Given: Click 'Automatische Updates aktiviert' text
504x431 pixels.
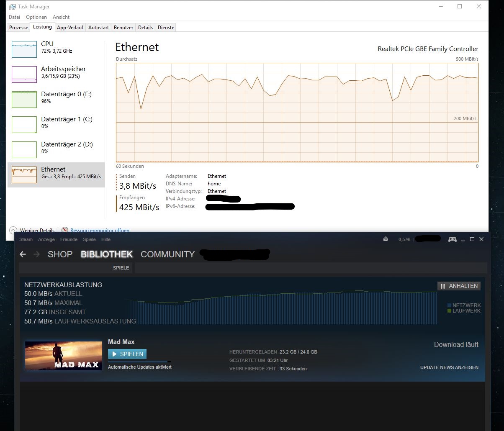Looking at the screenshot, I should [x=140, y=367].
